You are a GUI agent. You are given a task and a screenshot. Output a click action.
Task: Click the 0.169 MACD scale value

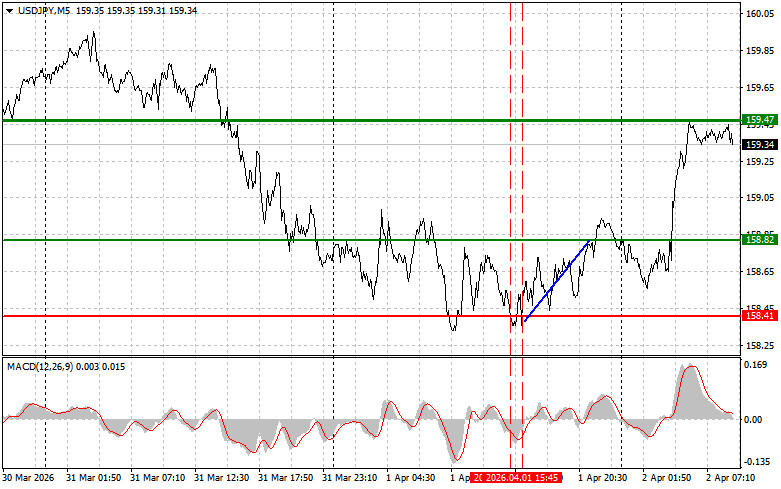click(x=756, y=365)
